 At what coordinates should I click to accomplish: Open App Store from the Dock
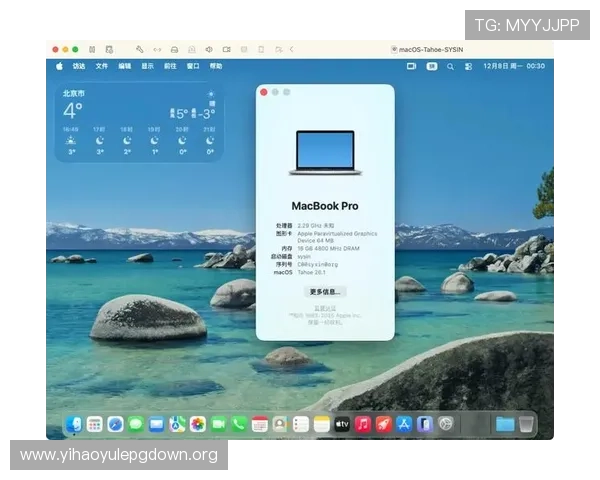(404, 424)
